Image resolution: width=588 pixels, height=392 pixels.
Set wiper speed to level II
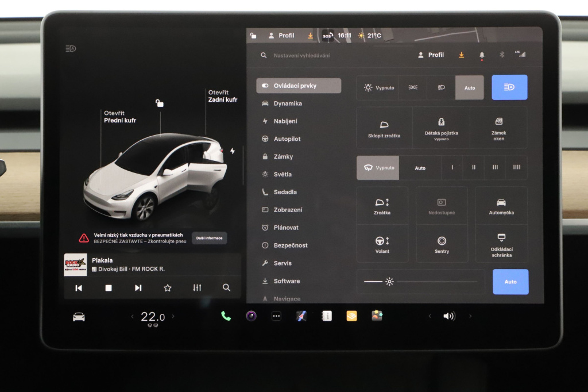tap(474, 167)
